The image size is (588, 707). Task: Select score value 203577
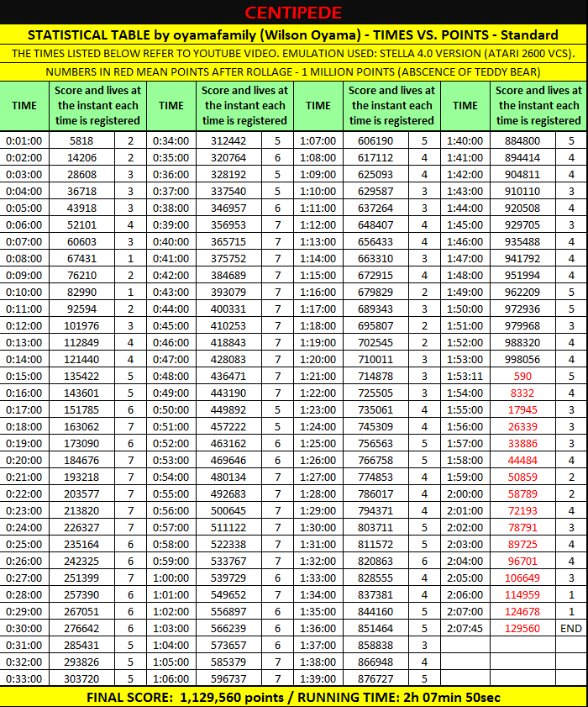point(81,493)
